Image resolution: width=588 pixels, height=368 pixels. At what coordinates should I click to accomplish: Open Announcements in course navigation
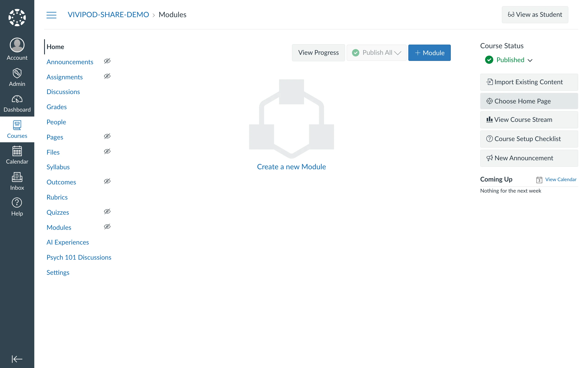pos(70,62)
